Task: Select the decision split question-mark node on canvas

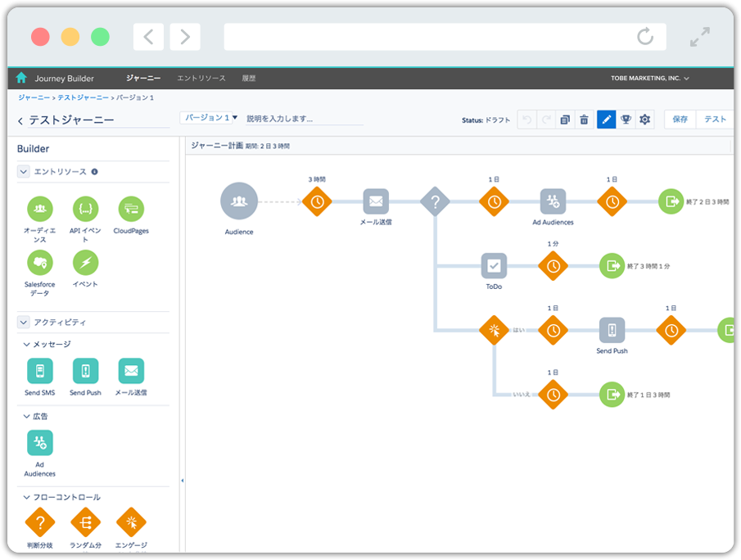Action: (x=436, y=201)
